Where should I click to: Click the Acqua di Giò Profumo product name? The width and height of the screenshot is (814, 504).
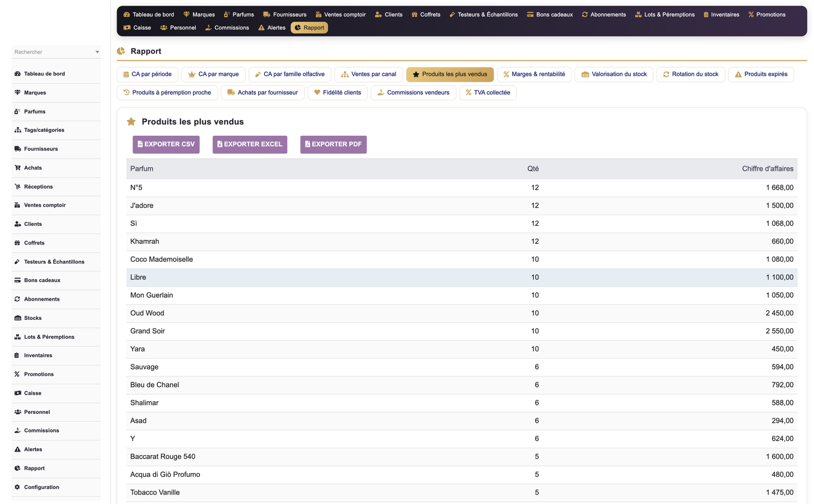point(165,475)
